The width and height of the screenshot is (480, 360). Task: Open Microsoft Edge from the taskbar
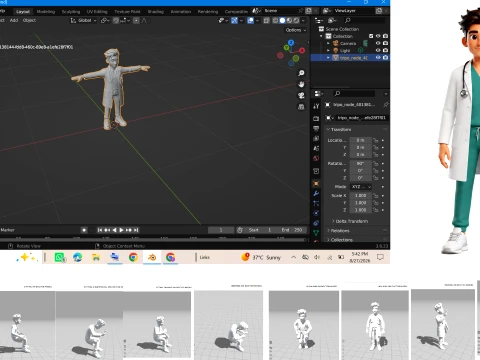[x=78, y=257]
